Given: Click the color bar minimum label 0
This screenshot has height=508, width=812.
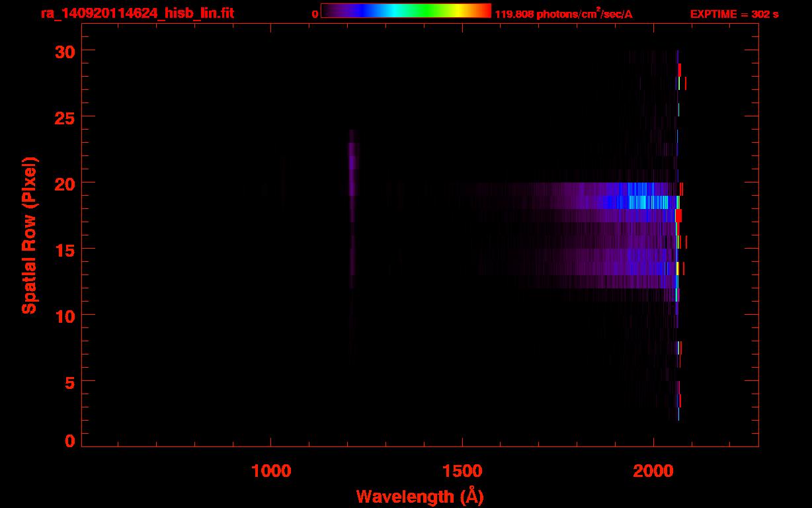Looking at the screenshot, I should pos(315,14).
